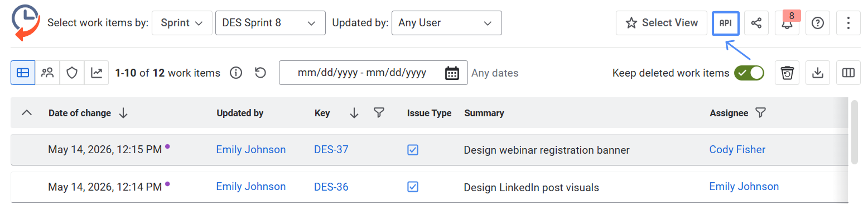Open Emily Johnson in DES-37 row

pyautogui.click(x=251, y=149)
